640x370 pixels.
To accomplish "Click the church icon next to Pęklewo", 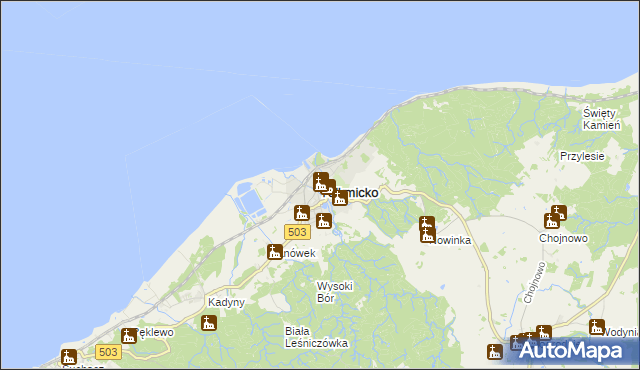I will point(129,336).
